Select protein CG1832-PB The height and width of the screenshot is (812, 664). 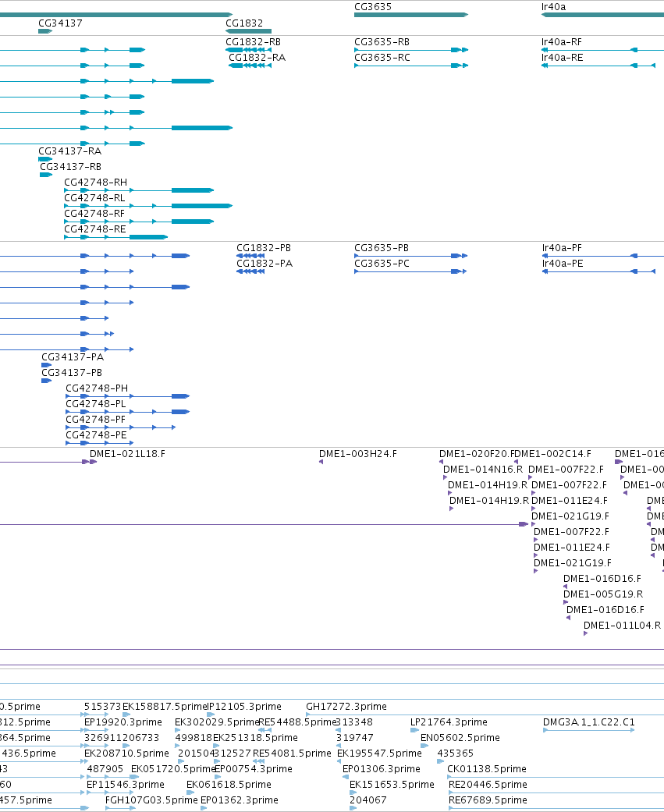pos(264,248)
